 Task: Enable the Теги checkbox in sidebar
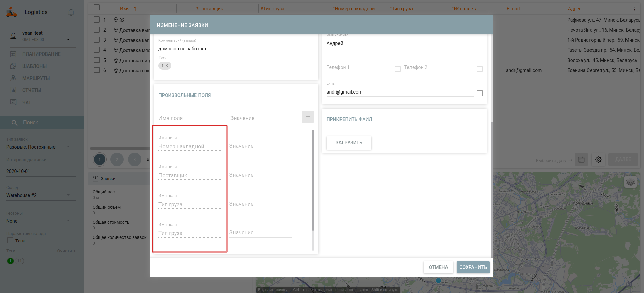coord(10,241)
